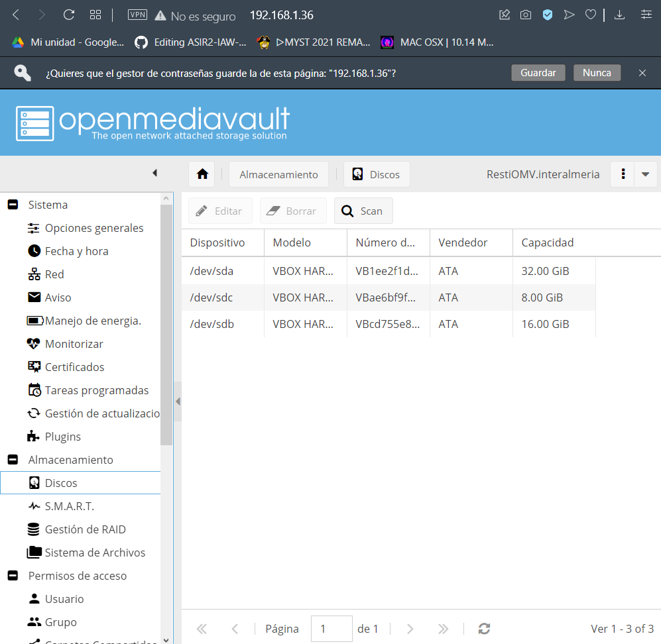Open Fecha y hora settings
661x644 pixels.
[x=68, y=251]
